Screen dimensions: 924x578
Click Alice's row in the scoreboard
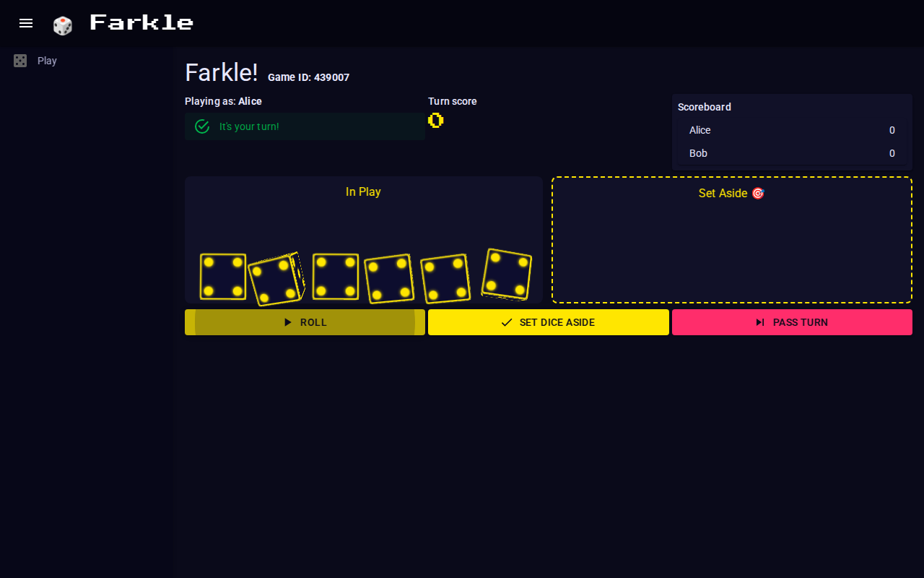pyautogui.click(x=792, y=130)
